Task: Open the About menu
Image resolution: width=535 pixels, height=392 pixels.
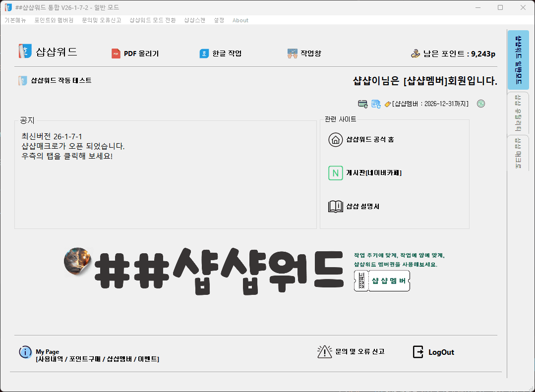Action: pyautogui.click(x=240, y=20)
